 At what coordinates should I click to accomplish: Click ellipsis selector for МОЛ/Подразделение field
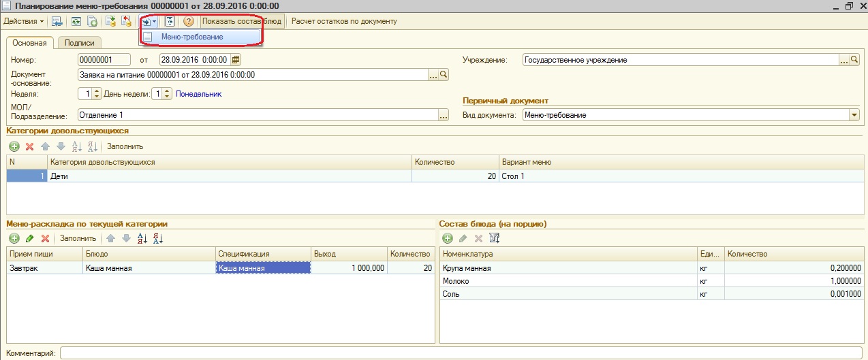[x=444, y=116]
